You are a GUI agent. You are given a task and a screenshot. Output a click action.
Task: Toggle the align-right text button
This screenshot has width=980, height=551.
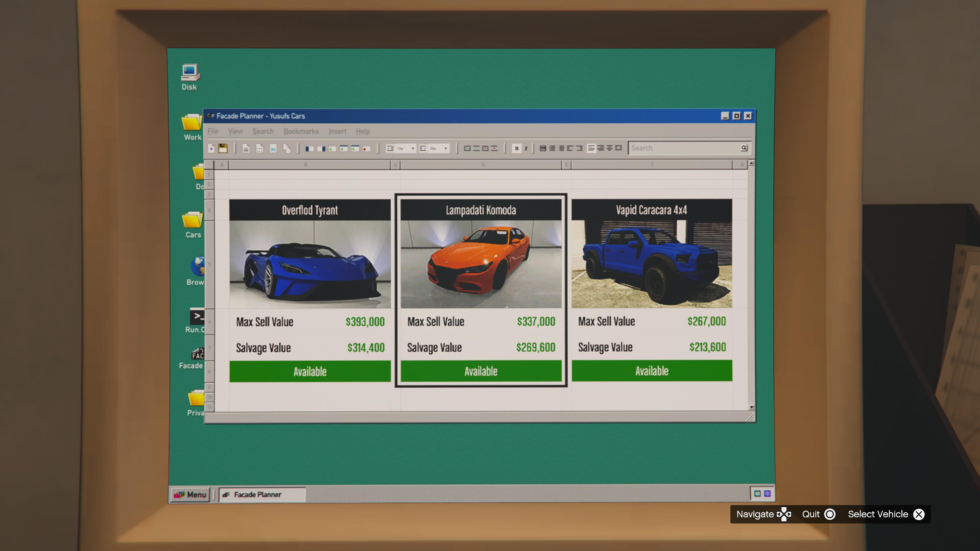click(600, 148)
